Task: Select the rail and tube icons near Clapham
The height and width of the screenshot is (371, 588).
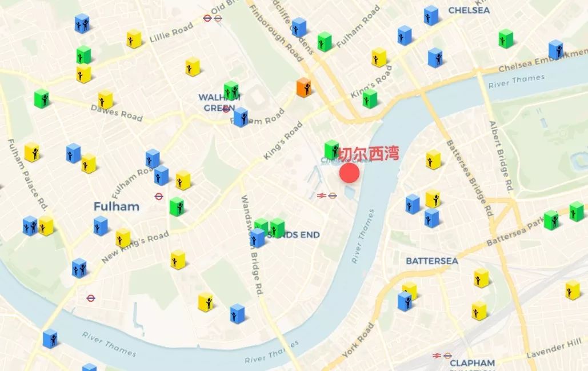Action: pyautogui.click(x=442, y=355)
